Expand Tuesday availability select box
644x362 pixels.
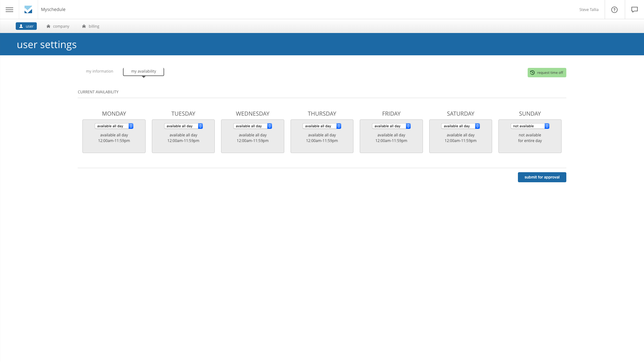183,126
